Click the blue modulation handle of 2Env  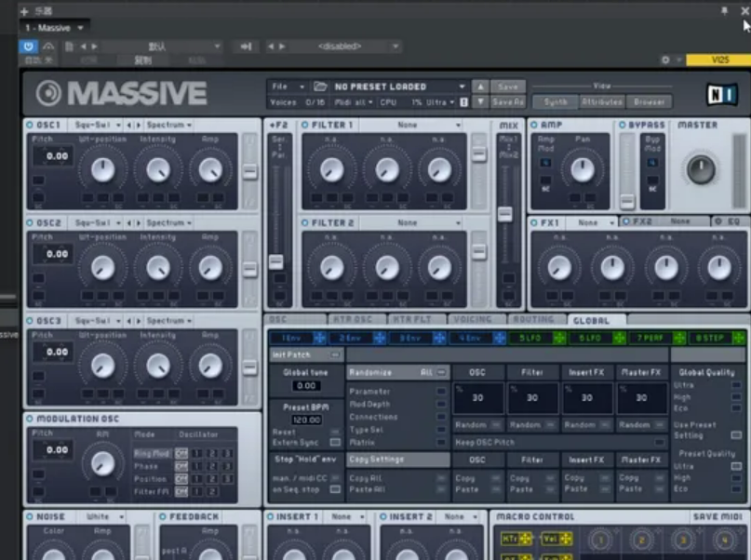[x=380, y=338]
